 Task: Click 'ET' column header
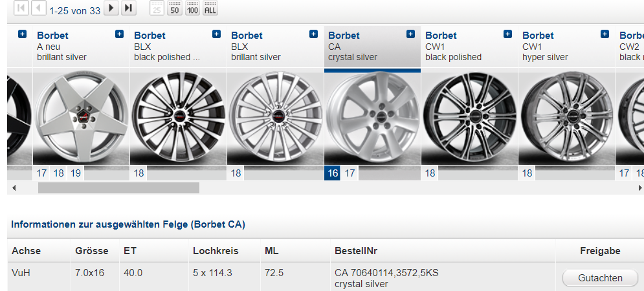click(x=130, y=251)
